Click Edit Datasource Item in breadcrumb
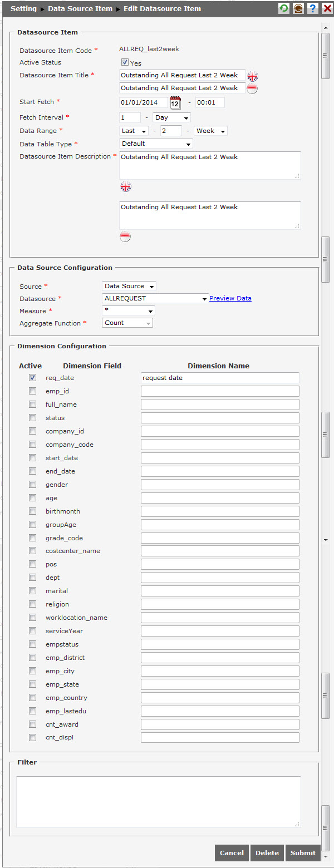This screenshot has width=334, height=868. 163,9
